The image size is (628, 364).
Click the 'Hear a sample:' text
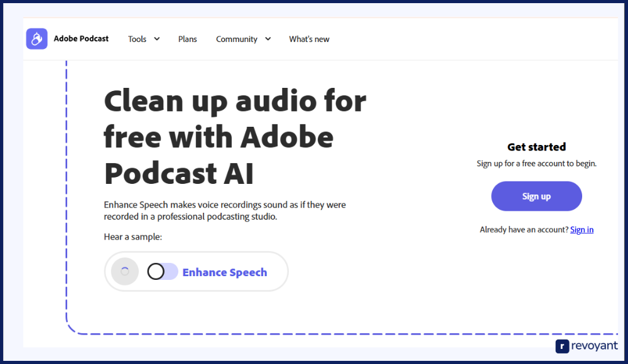[x=133, y=237]
